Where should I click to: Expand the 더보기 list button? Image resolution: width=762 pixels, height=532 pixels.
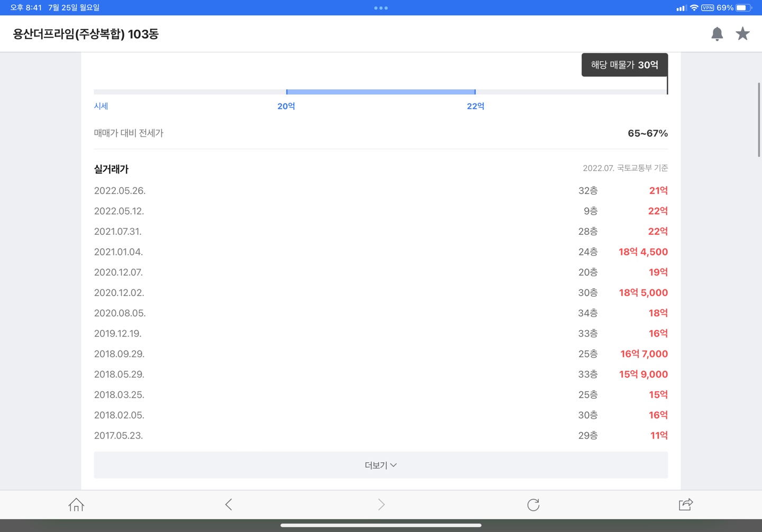tap(381, 465)
